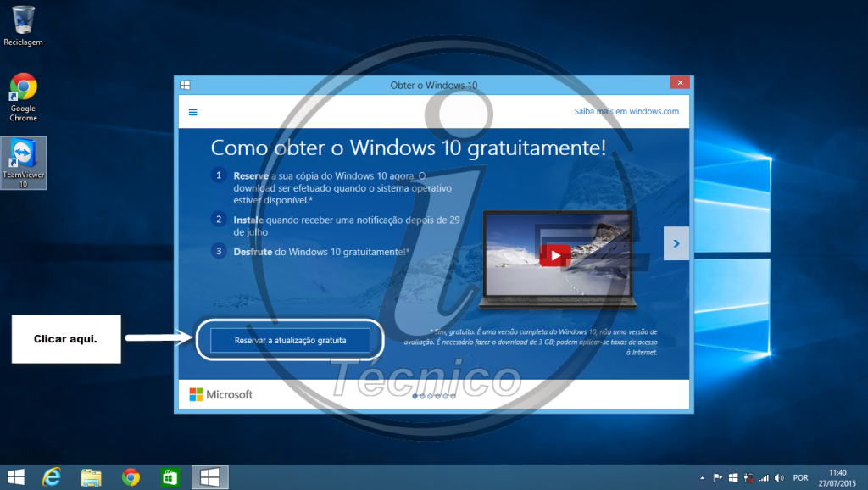Play the embedded Windows 10 video
The width and height of the screenshot is (868, 490).
pos(557,254)
